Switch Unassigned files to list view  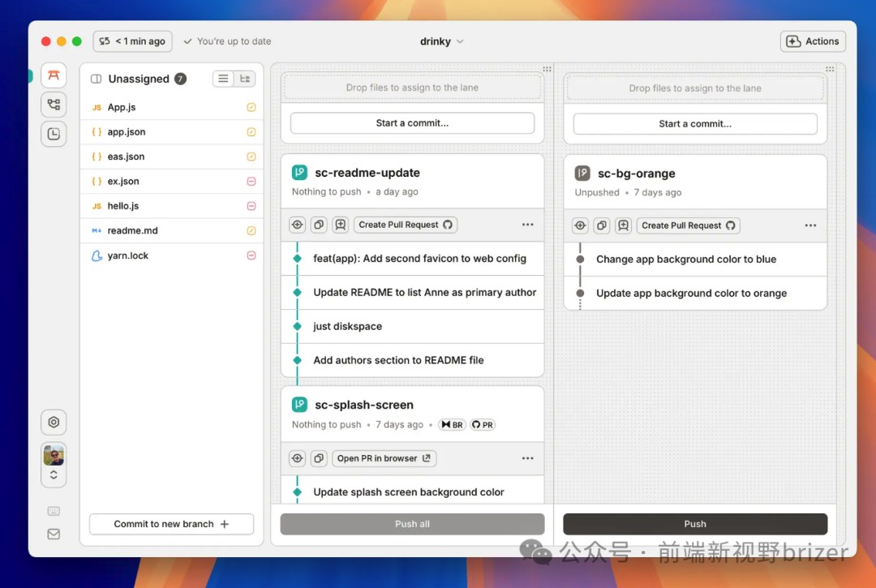coord(223,79)
